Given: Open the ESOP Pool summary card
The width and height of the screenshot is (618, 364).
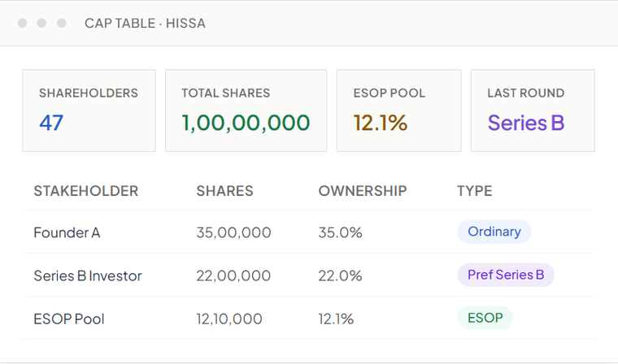Looking at the screenshot, I should click(399, 110).
